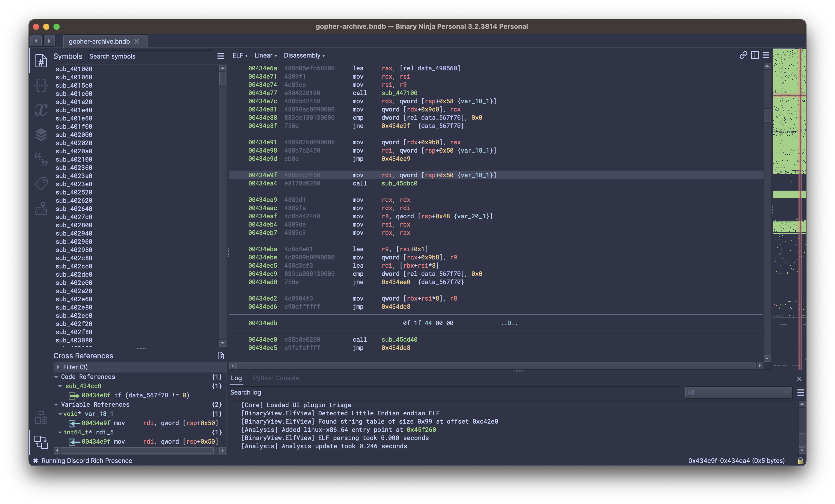Viewport: 835px width, 504px height.
Task: Open the Disassembly view type dropdown
Action: tap(304, 55)
